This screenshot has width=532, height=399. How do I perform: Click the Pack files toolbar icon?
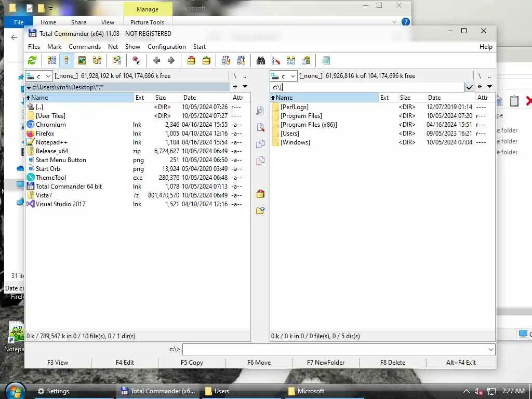[191, 61]
